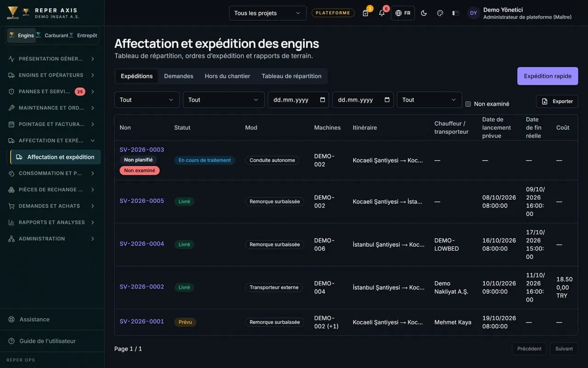Open the color theme palette
The width and height of the screenshot is (588, 368).
click(x=440, y=13)
